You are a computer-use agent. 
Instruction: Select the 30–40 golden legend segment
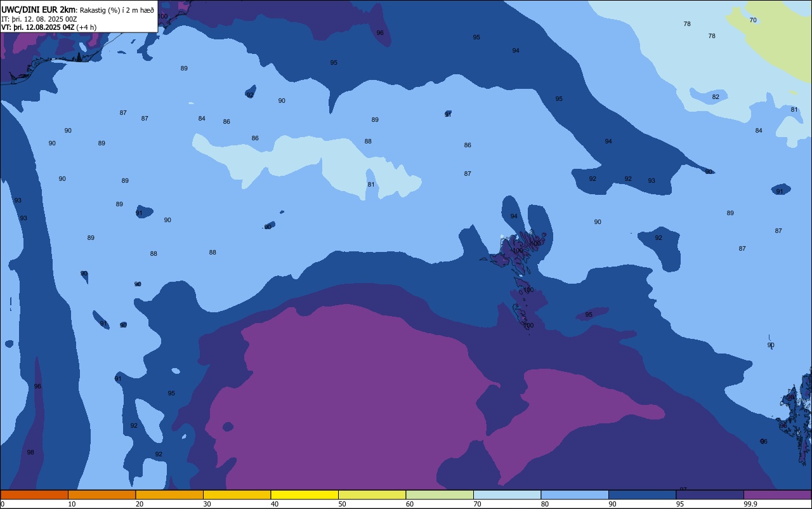click(237, 494)
